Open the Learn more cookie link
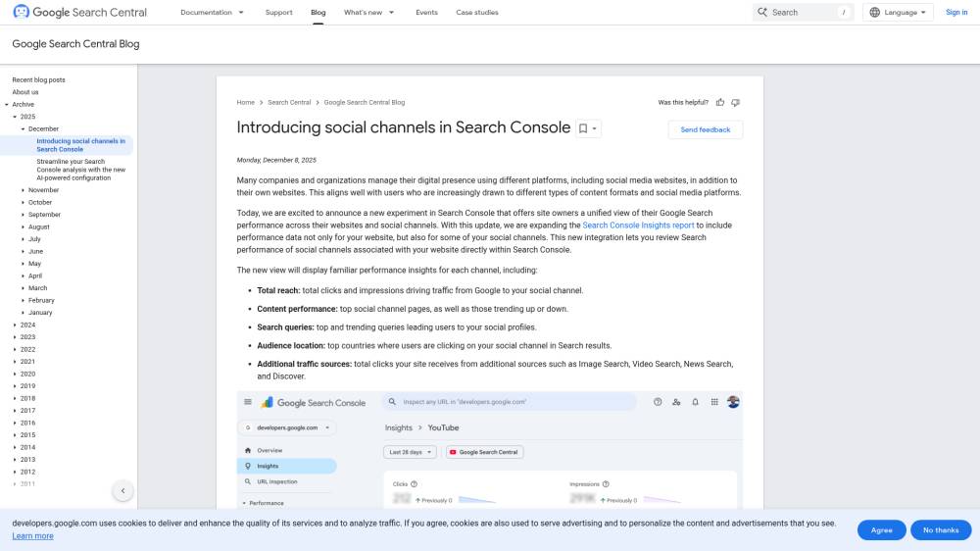Screen dimensions: 980x551 32,536
